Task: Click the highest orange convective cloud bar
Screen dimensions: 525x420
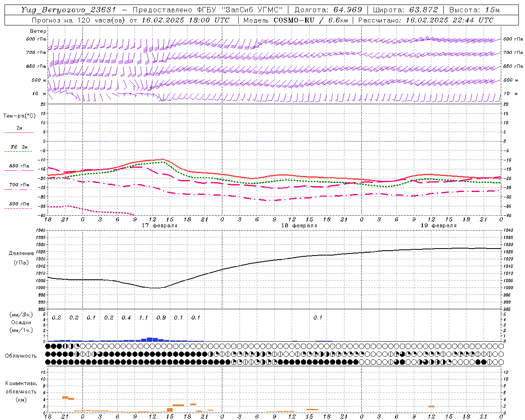Action: coord(65,397)
